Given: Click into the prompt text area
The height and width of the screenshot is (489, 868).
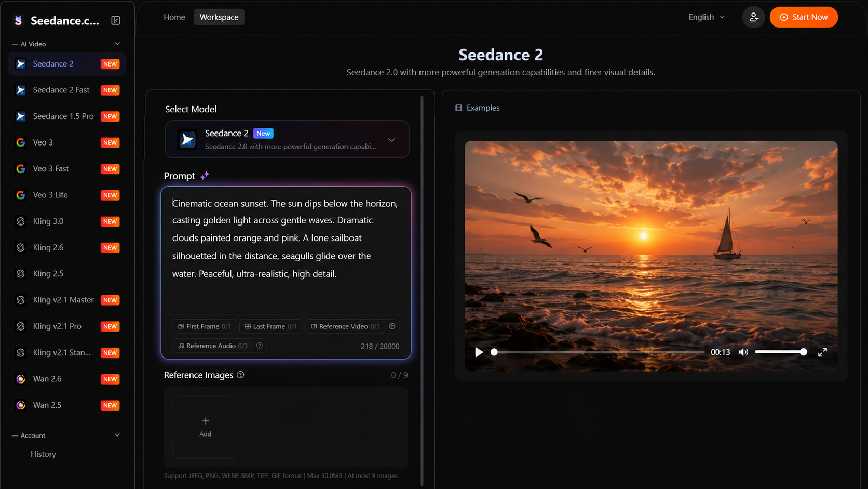Looking at the screenshot, I should pos(286,249).
